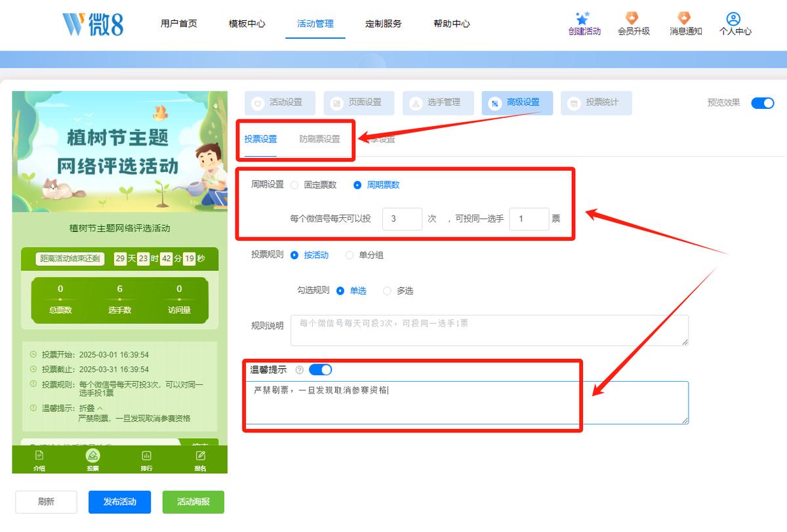Open 活动管理 menu

tap(315, 24)
